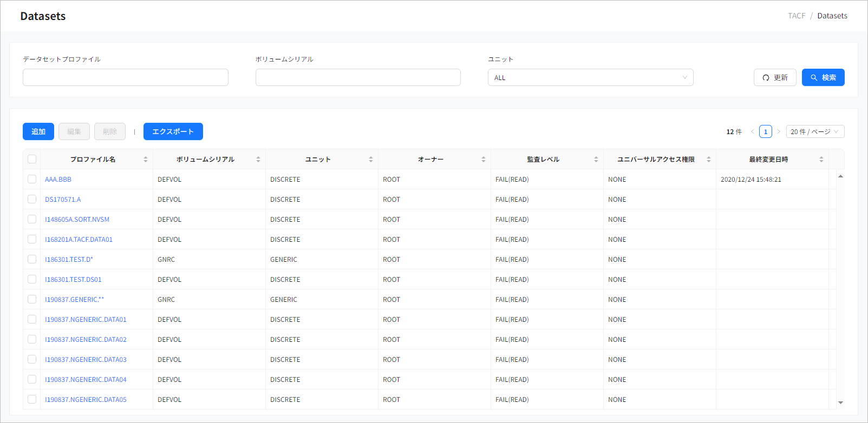The height and width of the screenshot is (423, 868).
Task: Click the 削除 delete button
Action: (110, 131)
